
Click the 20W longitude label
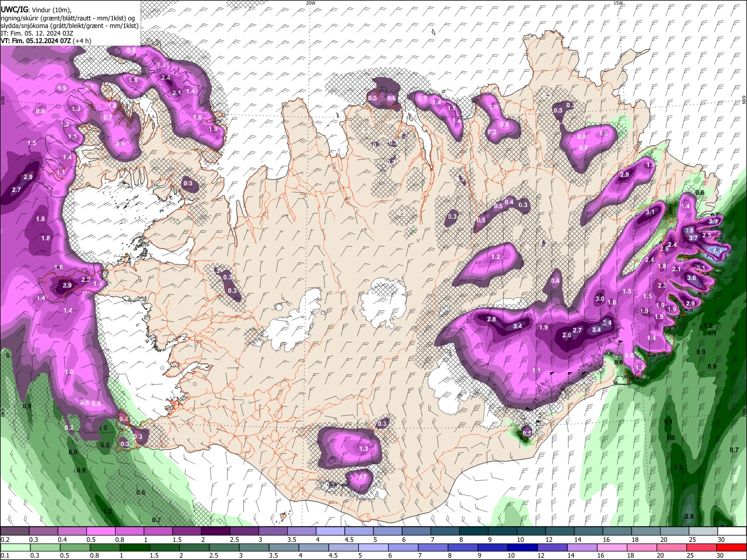(x=310, y=2)
